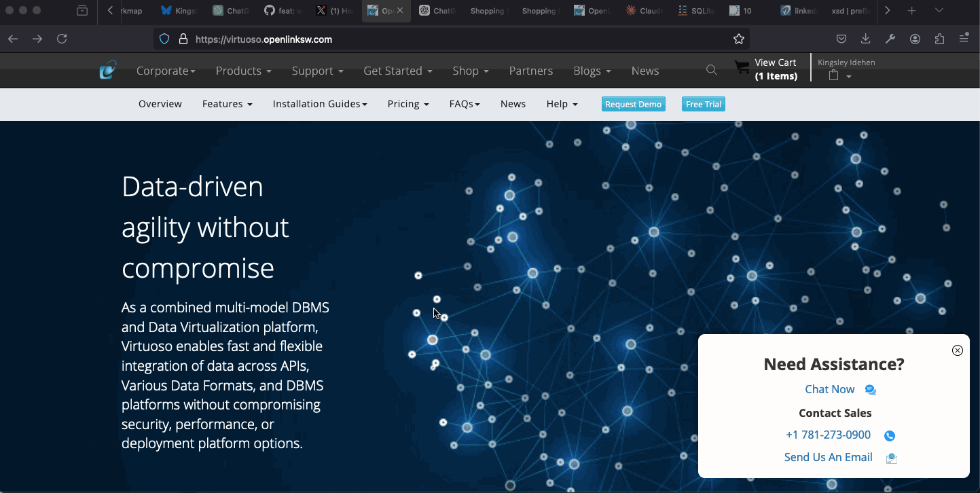Open the Pocket save icon in the toolbar
The image size is (980, 493).
(841, 39)
